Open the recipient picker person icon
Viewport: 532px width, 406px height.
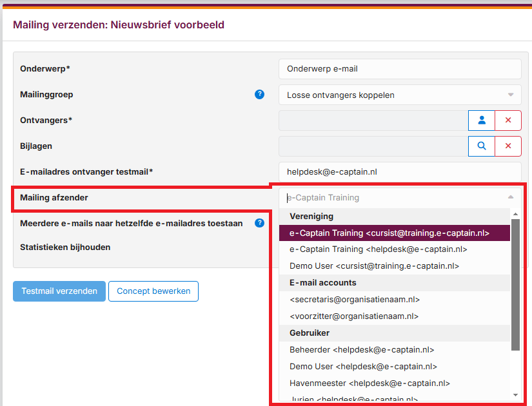(x=482, y=121)
